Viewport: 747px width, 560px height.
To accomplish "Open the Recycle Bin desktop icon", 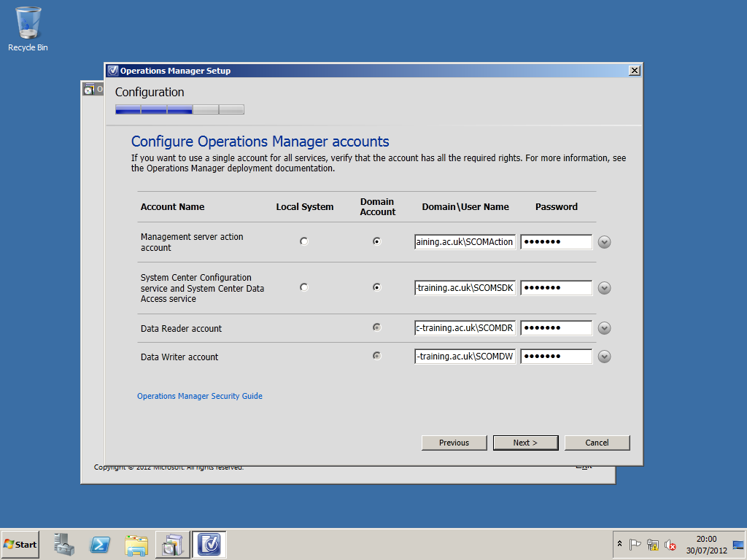I will [28, 29].
